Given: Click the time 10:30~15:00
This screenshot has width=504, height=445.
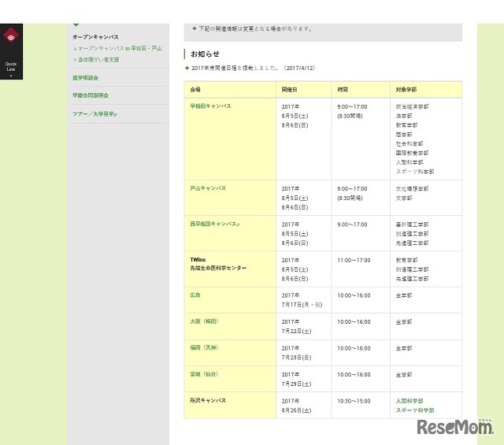Looking at the screenshot, I should (354, 401).
